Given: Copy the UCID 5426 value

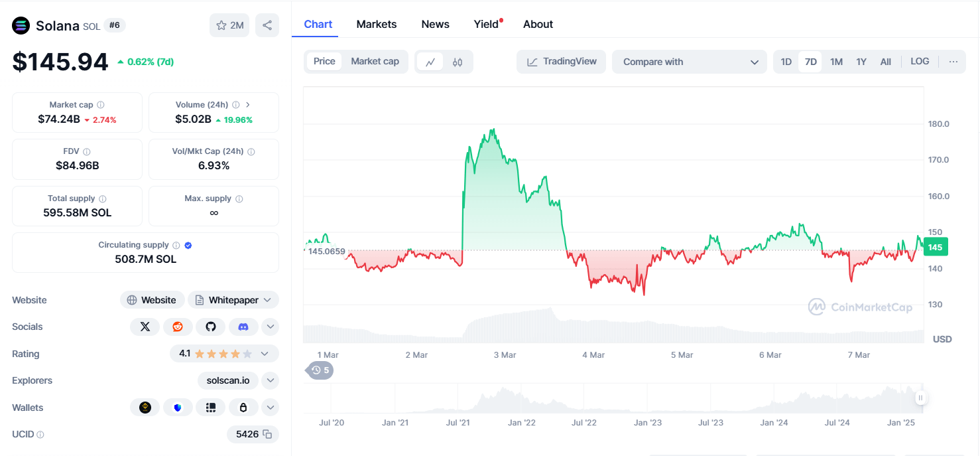Looking at the screenshot, I should pyautogui.click(x=267, y=434).
